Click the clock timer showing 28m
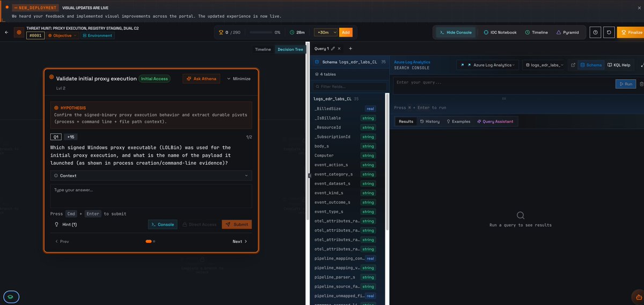 pyautogui.click(x=297, y=32)
